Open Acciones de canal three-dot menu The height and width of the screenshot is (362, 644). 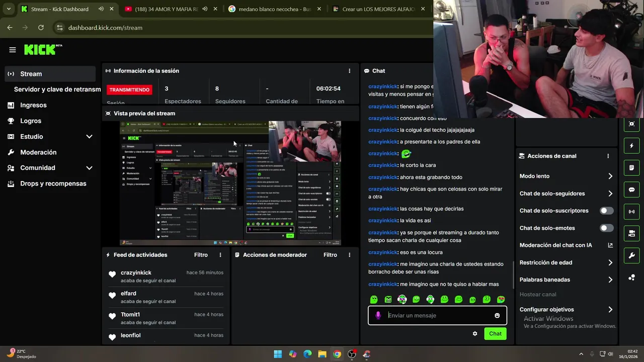click(608, 156)
